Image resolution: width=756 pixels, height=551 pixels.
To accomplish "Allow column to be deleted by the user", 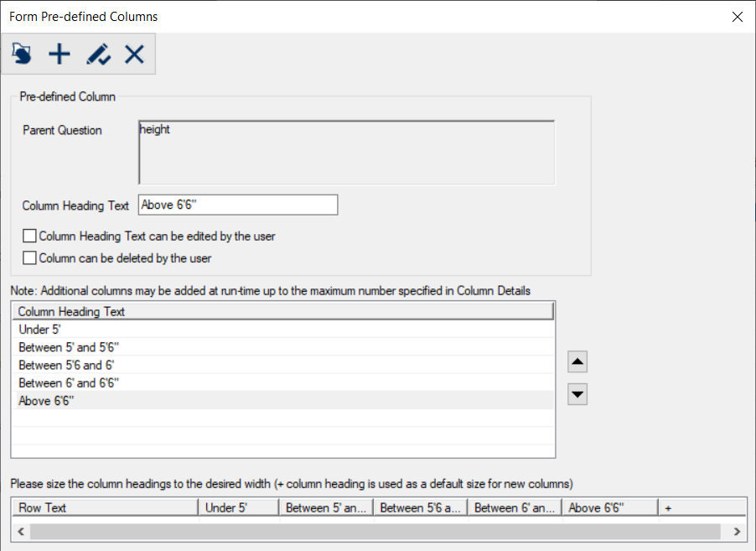I will pyautogui.click(x=29, y=257).
